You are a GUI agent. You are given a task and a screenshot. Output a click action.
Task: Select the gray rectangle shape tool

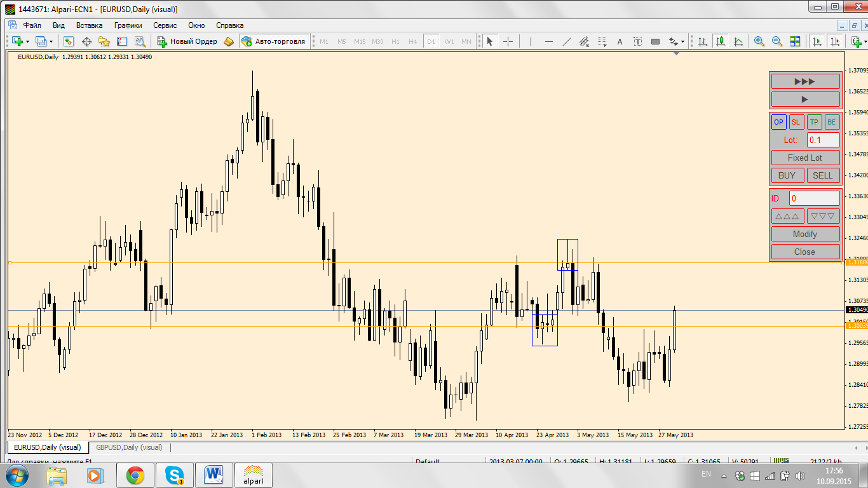[x=656, y=41]
